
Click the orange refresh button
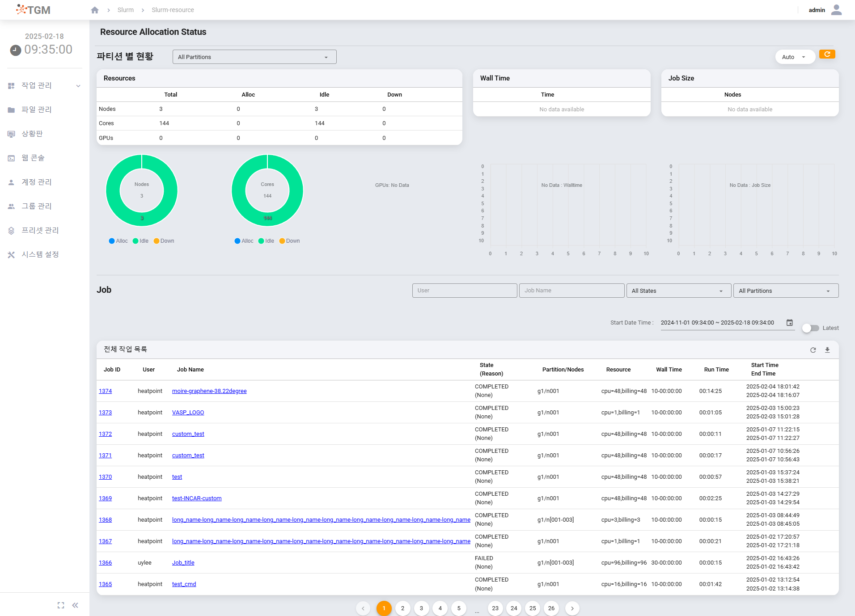pos(827,55)
